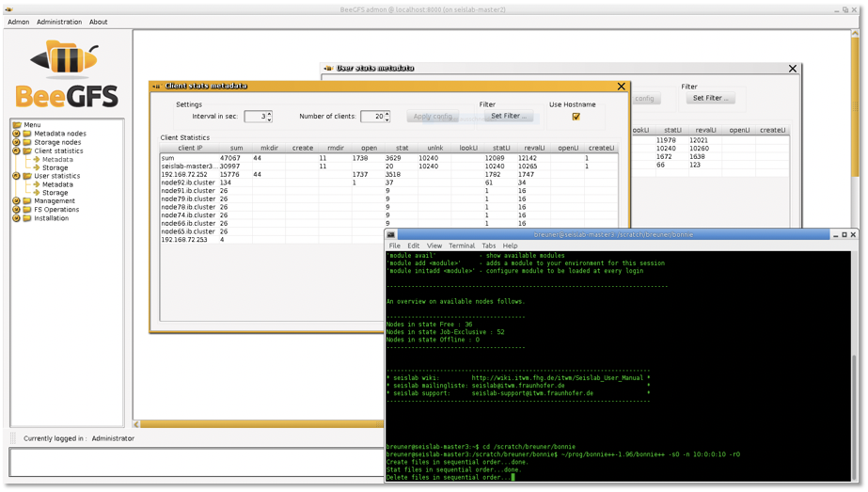The width and height of the screenshot is (868, 492).
Task: Click the sum column header
Action: click(236, 148)
